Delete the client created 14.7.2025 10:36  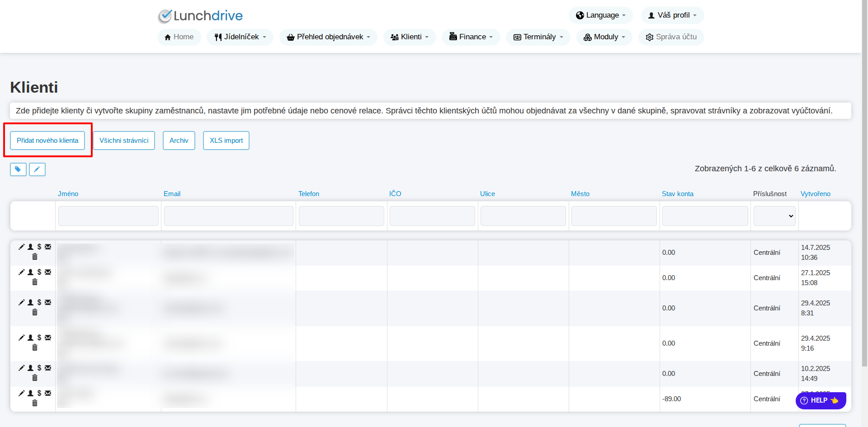point(35,257)
